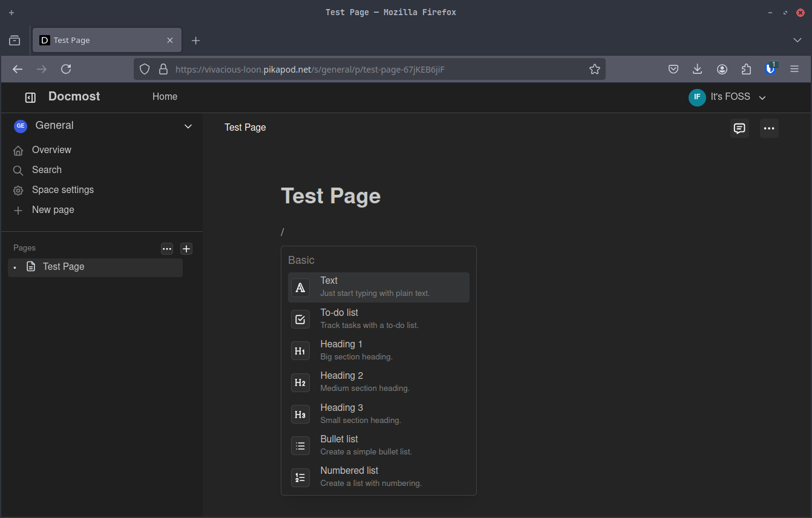Open Firefox list all tabs dropdown
The width and height of the screenshot is (812, 518).
pos(797,40)
